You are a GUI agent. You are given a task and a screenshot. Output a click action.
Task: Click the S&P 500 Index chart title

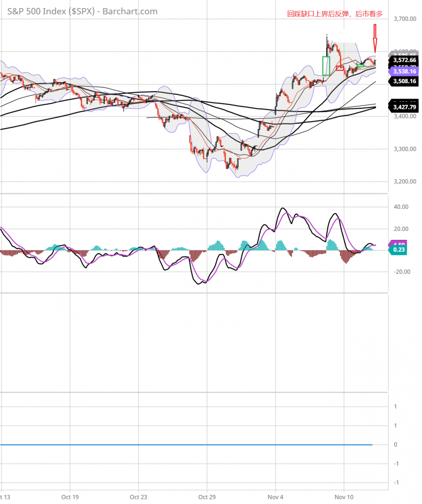[x=82, y=11]
